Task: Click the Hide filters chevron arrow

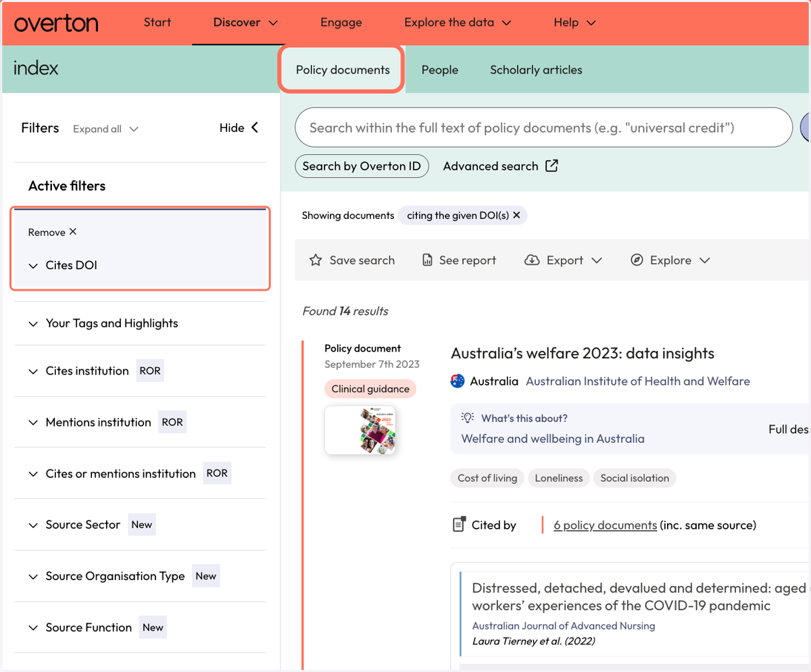Action: point(255,127)
